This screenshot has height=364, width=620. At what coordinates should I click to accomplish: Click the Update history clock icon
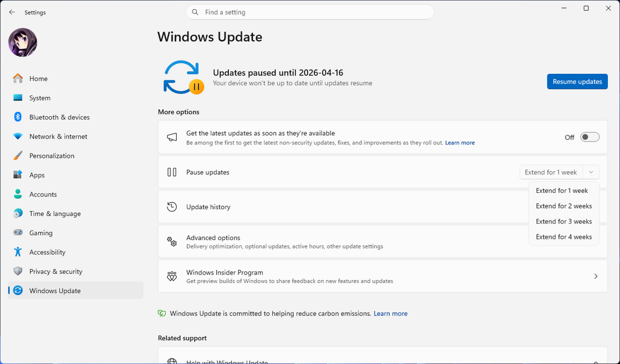(172, 206)
